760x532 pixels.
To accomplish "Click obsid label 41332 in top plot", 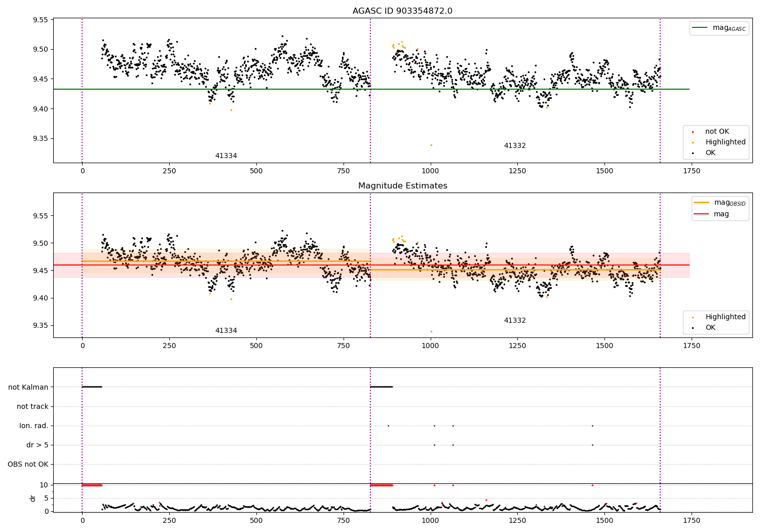I will pos(515,146).
